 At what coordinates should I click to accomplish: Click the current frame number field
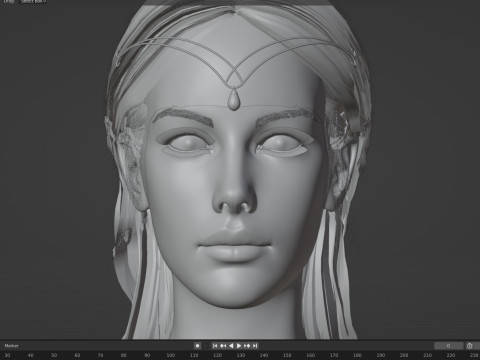coord(449,346)
